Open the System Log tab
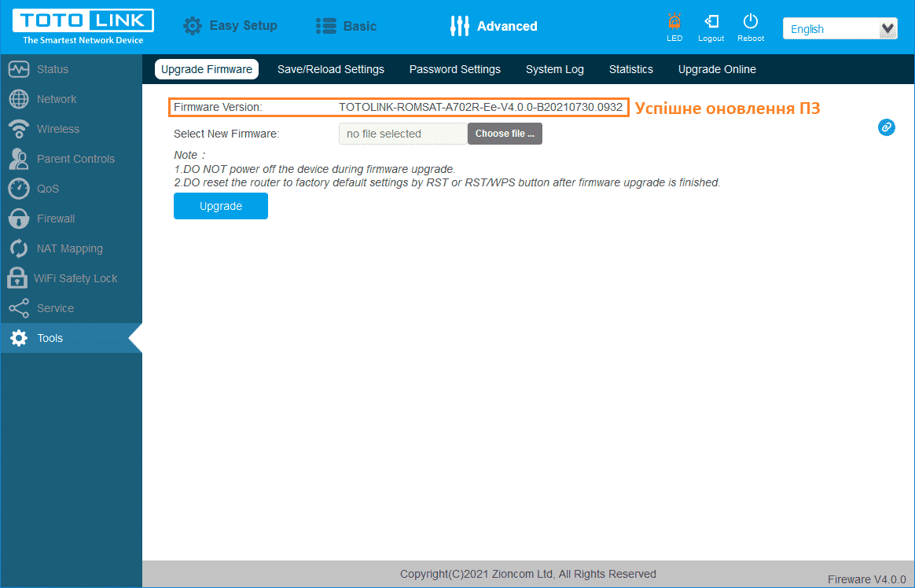Image resolution: width=915 pixels, height=588 pixels. [x=554, y=69]
